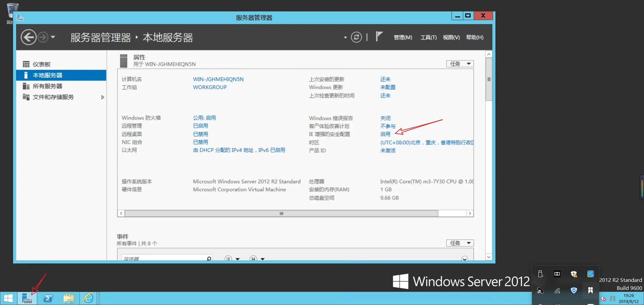Screen dimensions: 644x305
Task: Click product ID 未激活 link
Action: coord(388,150)
